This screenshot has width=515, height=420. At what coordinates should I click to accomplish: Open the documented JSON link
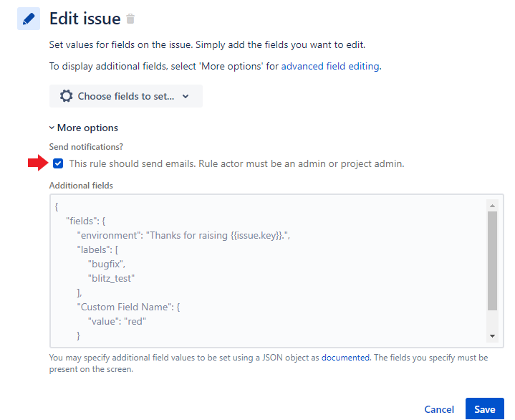[345, 358]
